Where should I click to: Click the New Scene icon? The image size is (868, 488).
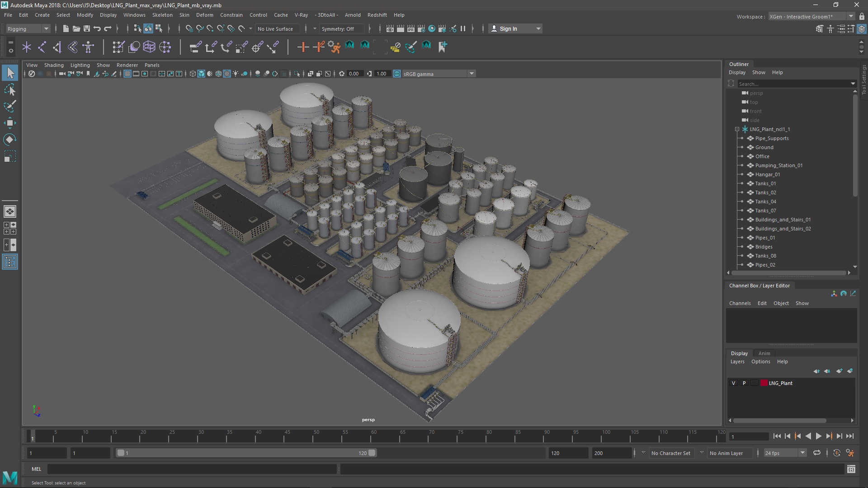tap(66, 28)
